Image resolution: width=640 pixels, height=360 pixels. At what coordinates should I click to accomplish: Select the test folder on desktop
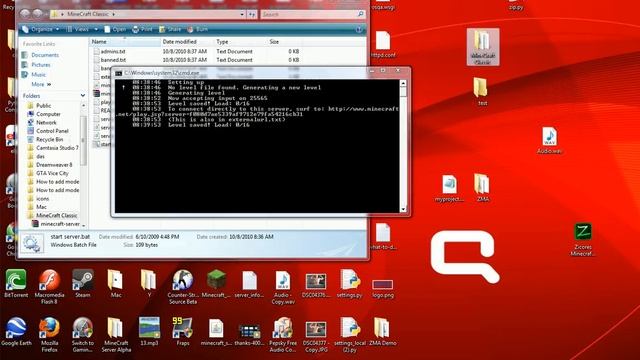coord(482,92)
